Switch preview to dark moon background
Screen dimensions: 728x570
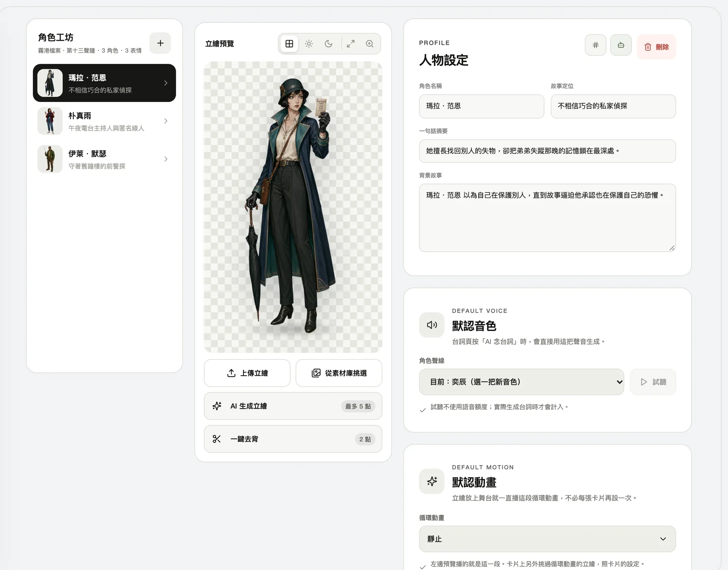pyautogui.click(x=329, y=44)
